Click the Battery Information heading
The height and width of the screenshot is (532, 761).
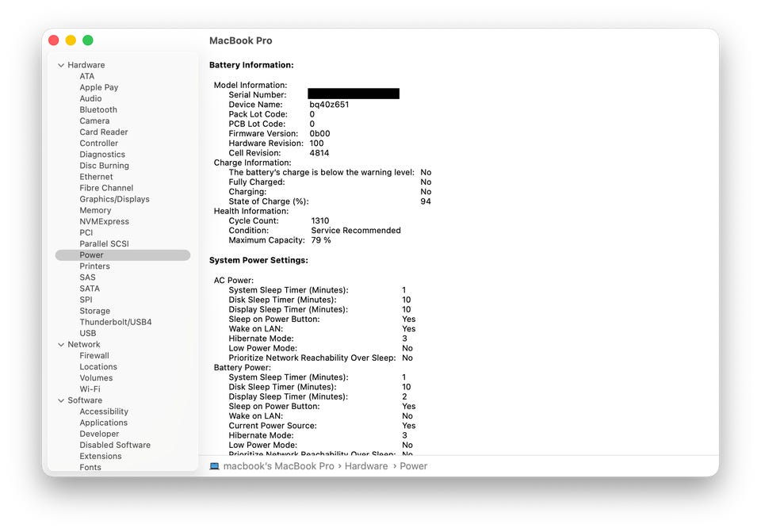pos(251,65)
